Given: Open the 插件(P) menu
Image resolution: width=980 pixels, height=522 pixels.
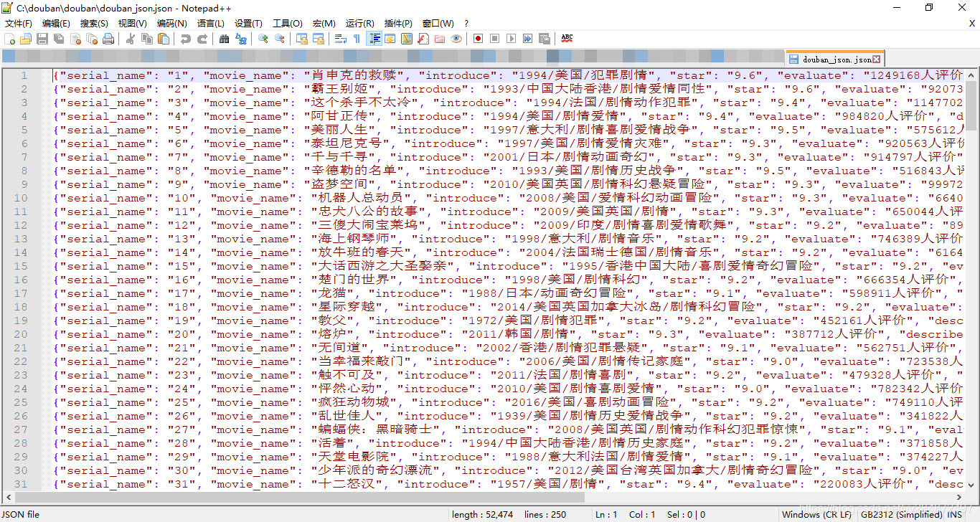Looking at the screenshot, I should 398,24.
